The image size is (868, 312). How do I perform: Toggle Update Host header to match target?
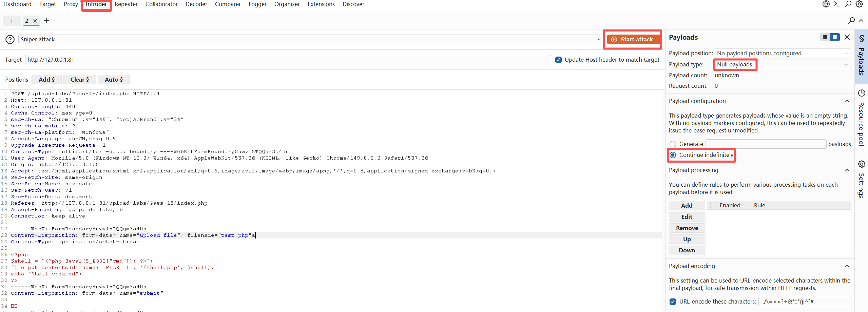pyautogui.click(x=558, y=60)
